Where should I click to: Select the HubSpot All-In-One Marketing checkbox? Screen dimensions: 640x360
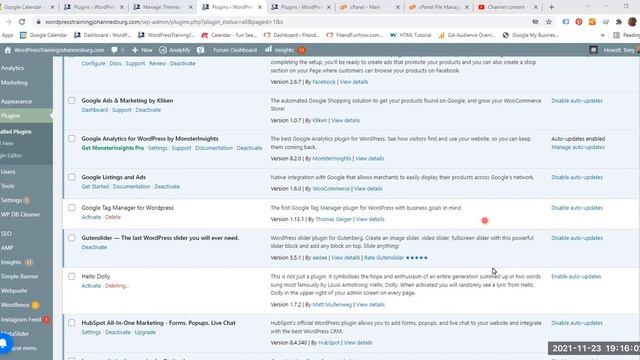tap(72, 322)
